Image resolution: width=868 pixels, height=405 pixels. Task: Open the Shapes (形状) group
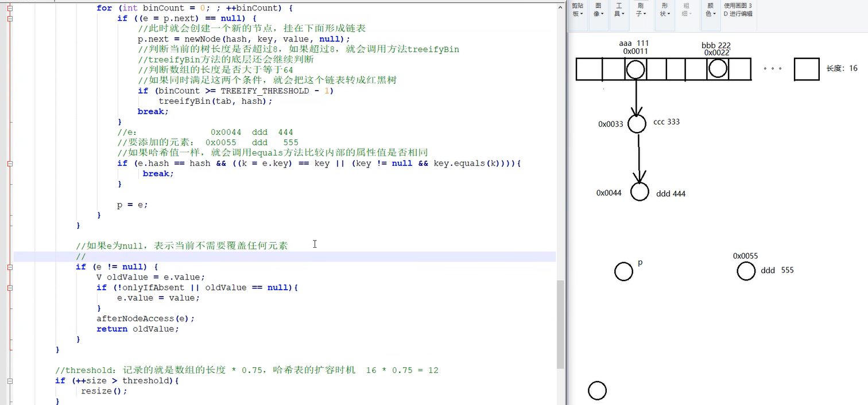point(664,10)
